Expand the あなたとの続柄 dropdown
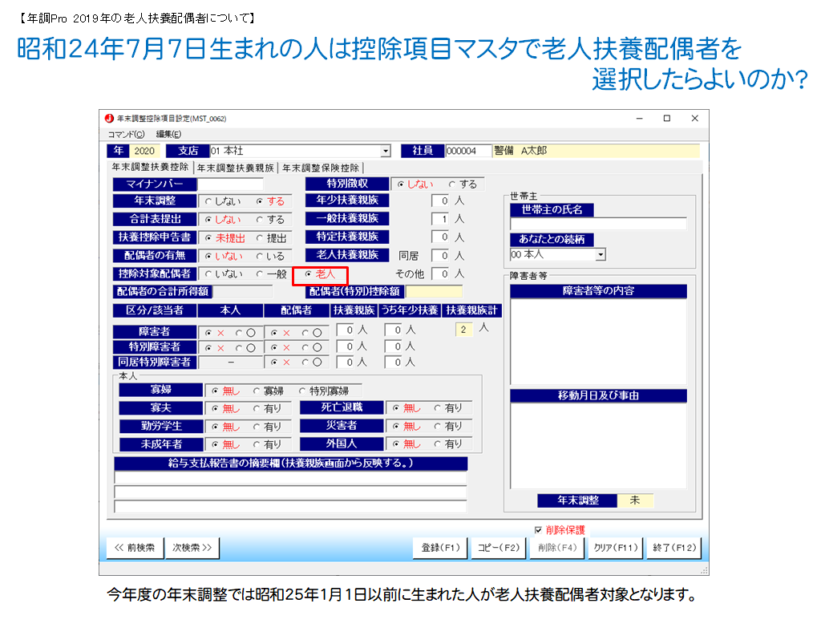This screenshot has height=644, width=825. 601,254
